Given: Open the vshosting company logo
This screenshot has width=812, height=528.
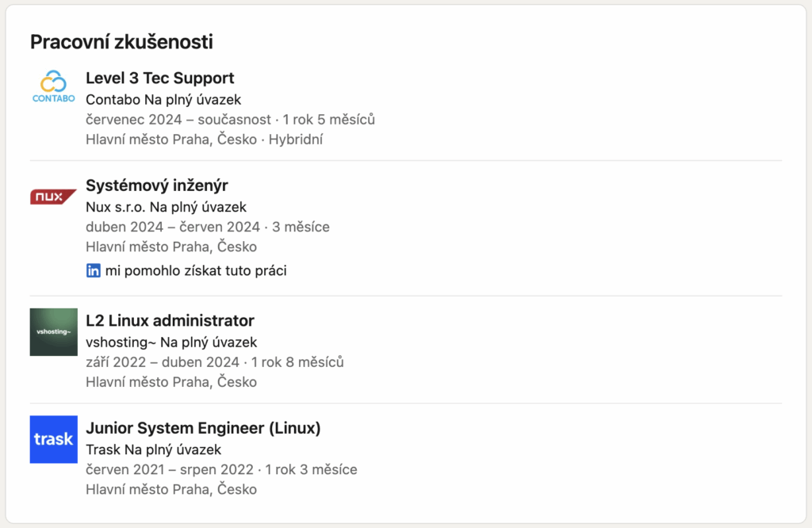Looking at the screenshot, I should [x=54, y=331].
